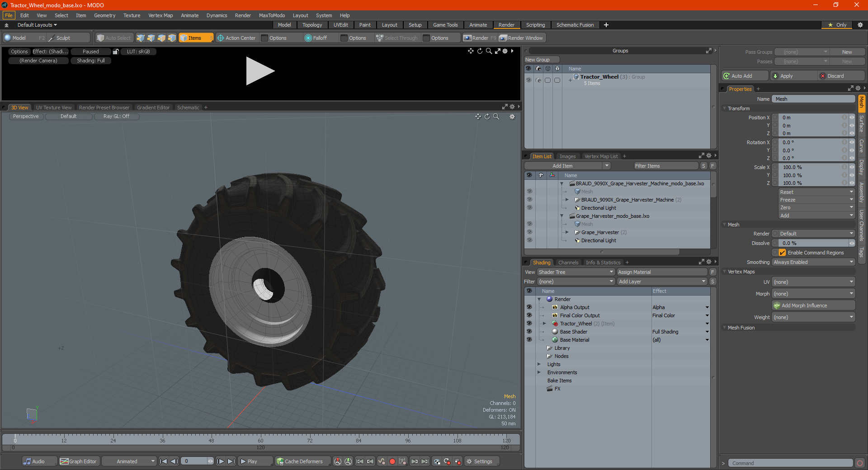Go to the last frame
Image resolution: width=868 pixels, height=470 pixels.
(x=231, y=461)
